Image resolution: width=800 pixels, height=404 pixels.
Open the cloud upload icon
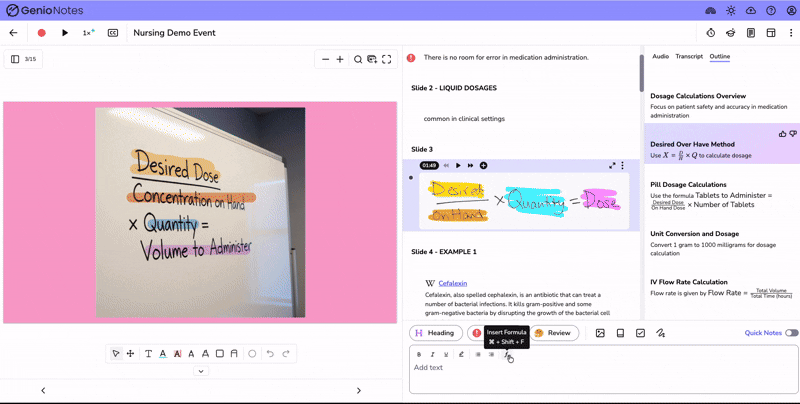(751, 10)
